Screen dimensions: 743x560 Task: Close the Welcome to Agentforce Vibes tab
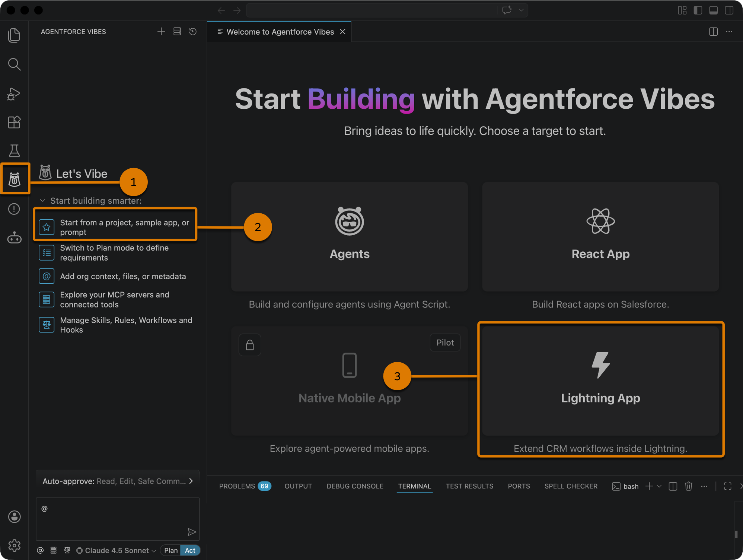coord(342,32)
